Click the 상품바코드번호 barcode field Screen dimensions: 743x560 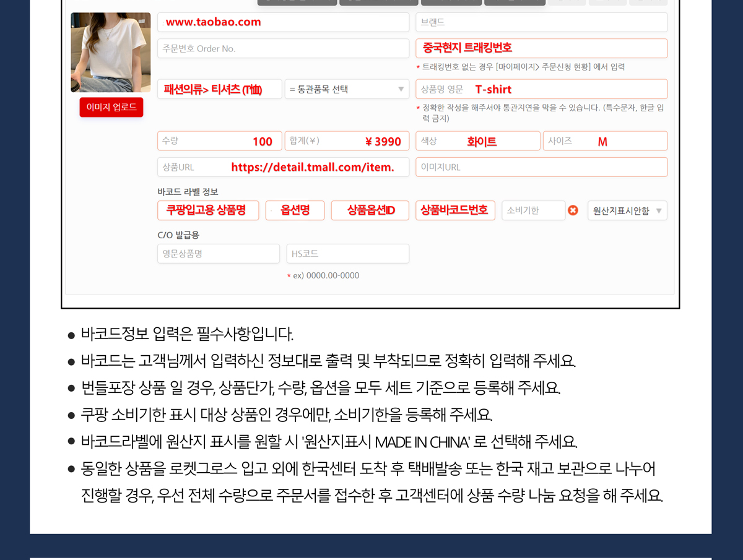(x=455, y=210)
